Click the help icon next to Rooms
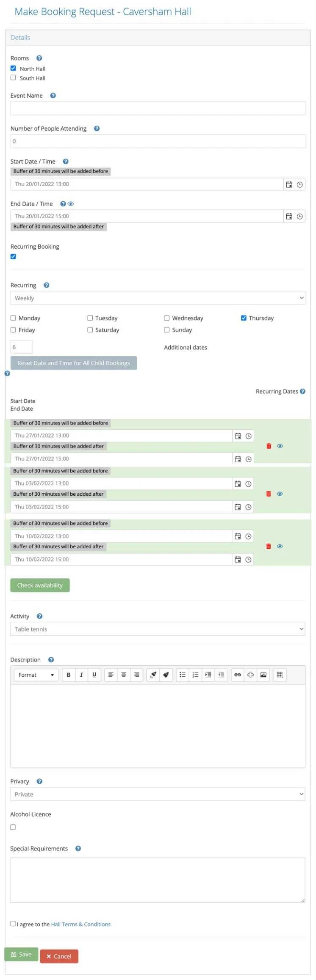Screen dimensions: 316x980 [x=39, y=58]
